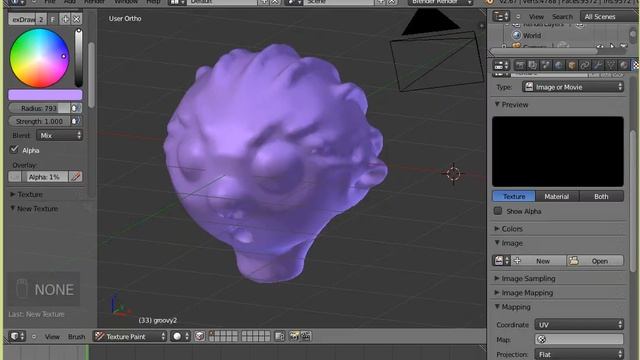Toggle face selection masking icon
Screen dimensions: 640x360
pyautogui.click(x=200, y=336)
